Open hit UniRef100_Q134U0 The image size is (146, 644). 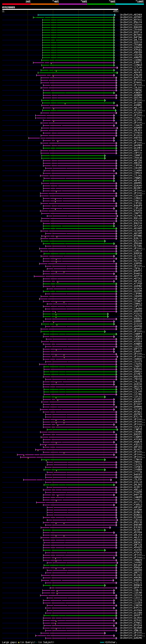(131, 618)
